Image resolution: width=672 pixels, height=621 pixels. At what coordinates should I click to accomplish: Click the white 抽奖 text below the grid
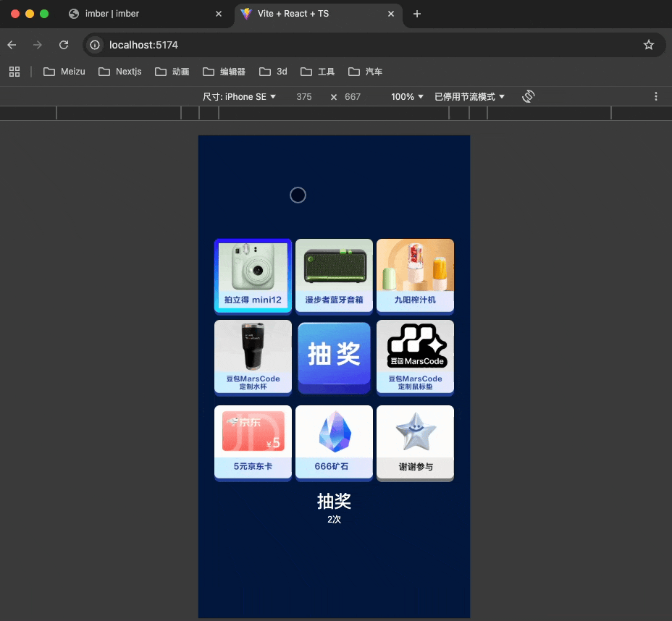coord(334,501)
